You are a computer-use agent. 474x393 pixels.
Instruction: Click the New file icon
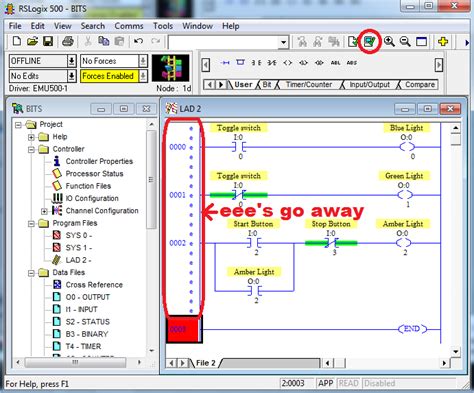click(17, 41)
